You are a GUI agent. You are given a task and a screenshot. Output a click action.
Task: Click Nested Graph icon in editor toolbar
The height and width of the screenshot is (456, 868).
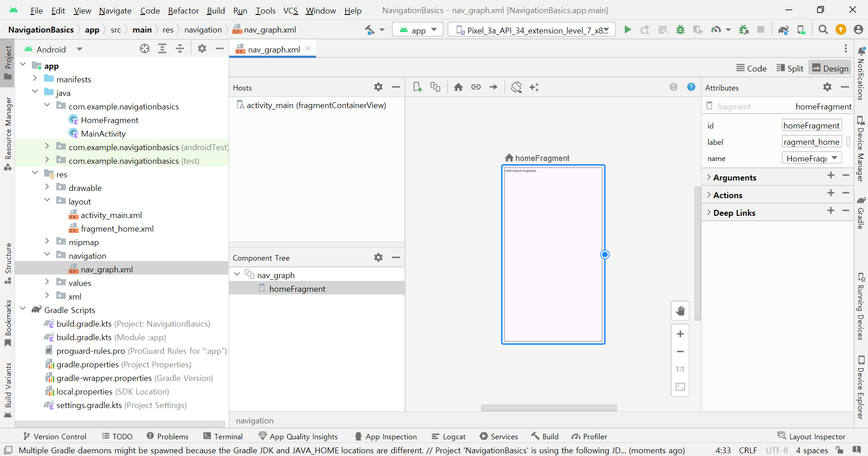(435, 87)
